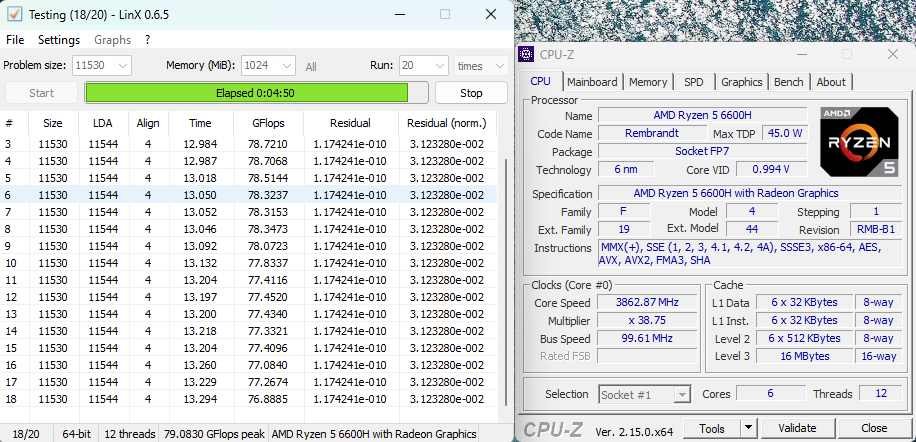Click the LinX app icon in title bar
The height and width of the screenshot is (442, 916).
15,14
